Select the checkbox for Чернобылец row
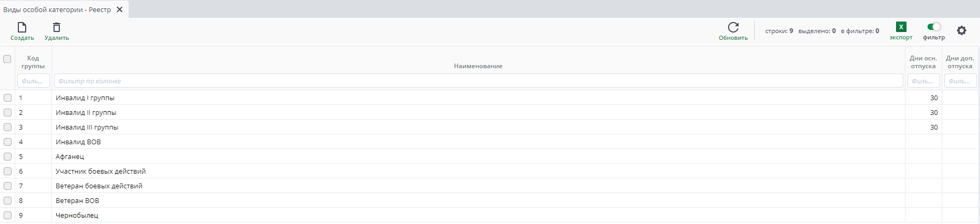Screen dimensions: 980x224 7,215
